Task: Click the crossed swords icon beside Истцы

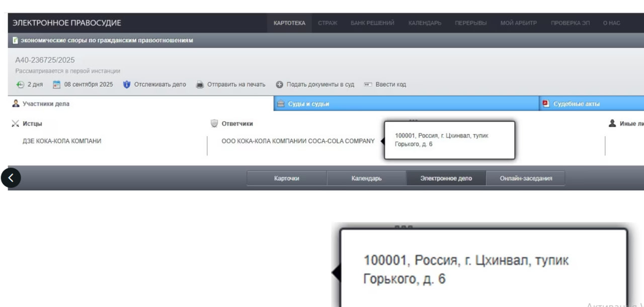Action: (x=15, y=123)
